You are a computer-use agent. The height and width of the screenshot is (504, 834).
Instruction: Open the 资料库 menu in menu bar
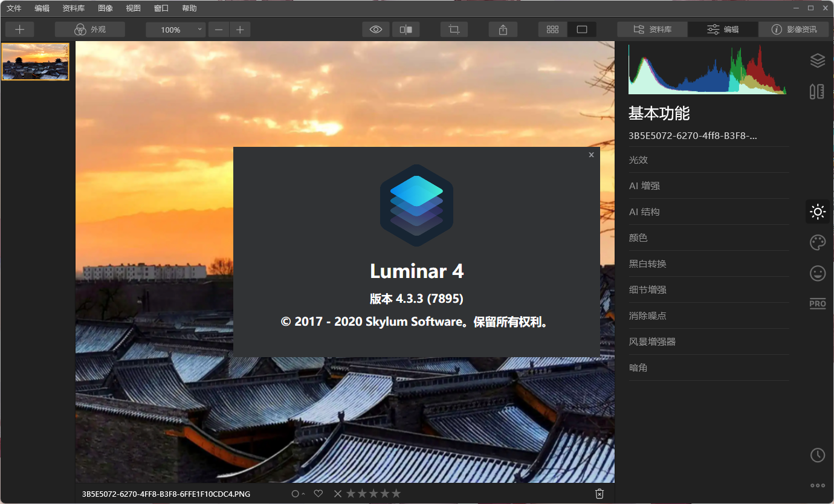[74, 8]
